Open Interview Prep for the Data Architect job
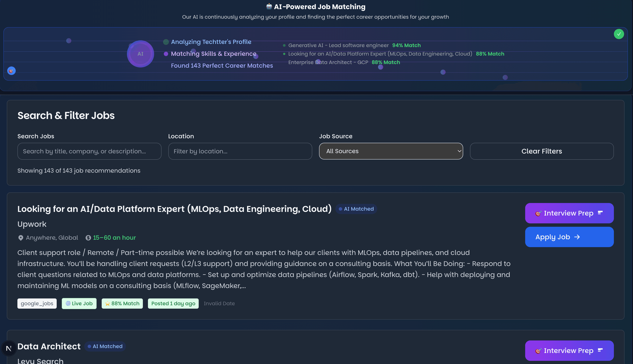Image resolution: width=633 pixels, height=364 pixels. pos(569,350)
